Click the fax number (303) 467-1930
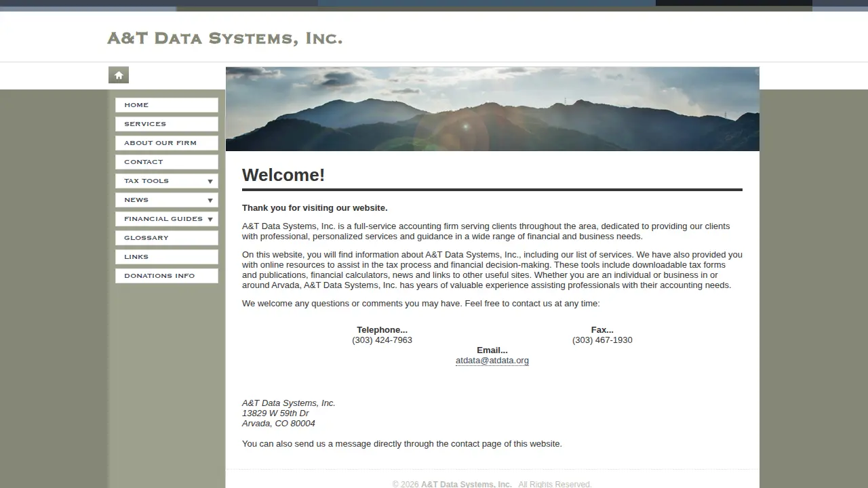This screenshot has height=488, width=868. [602, 340]
